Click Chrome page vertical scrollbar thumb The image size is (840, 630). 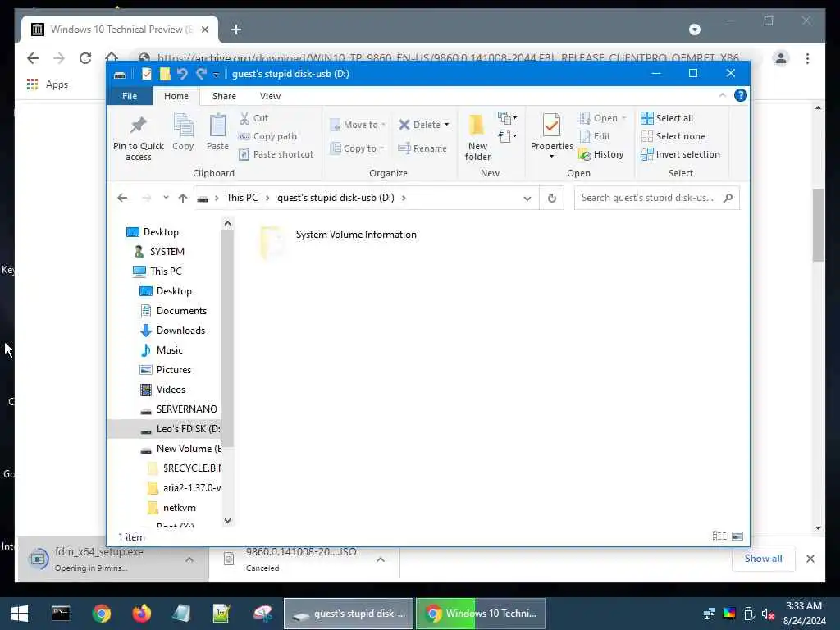(818, 225)
